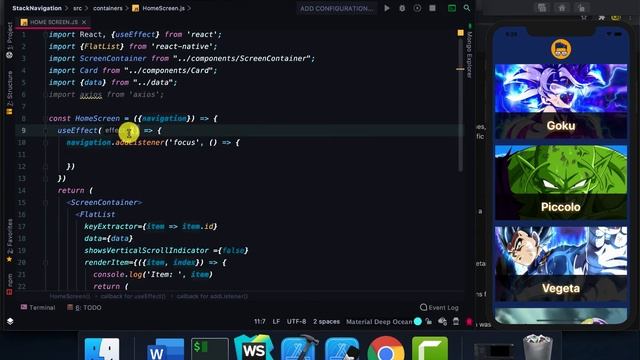Click the green icon left of Search
This screenshot has height=360, width=640.
[x=452, y=8]
